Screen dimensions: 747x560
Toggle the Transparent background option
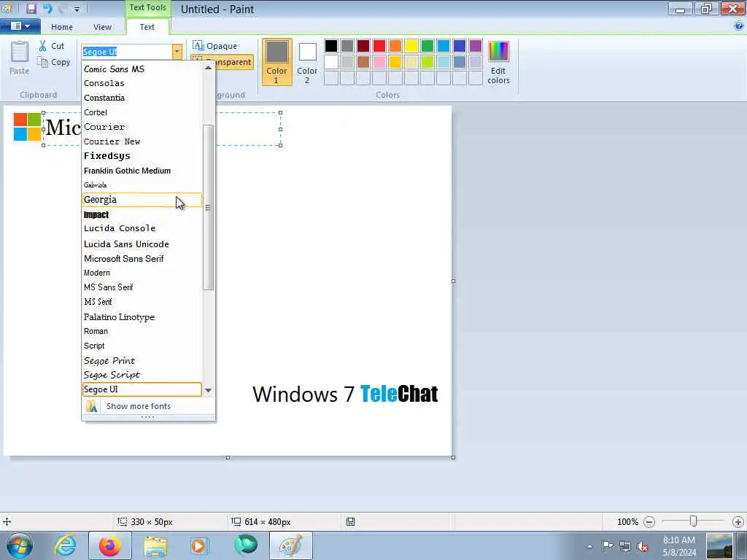[222, 62]
